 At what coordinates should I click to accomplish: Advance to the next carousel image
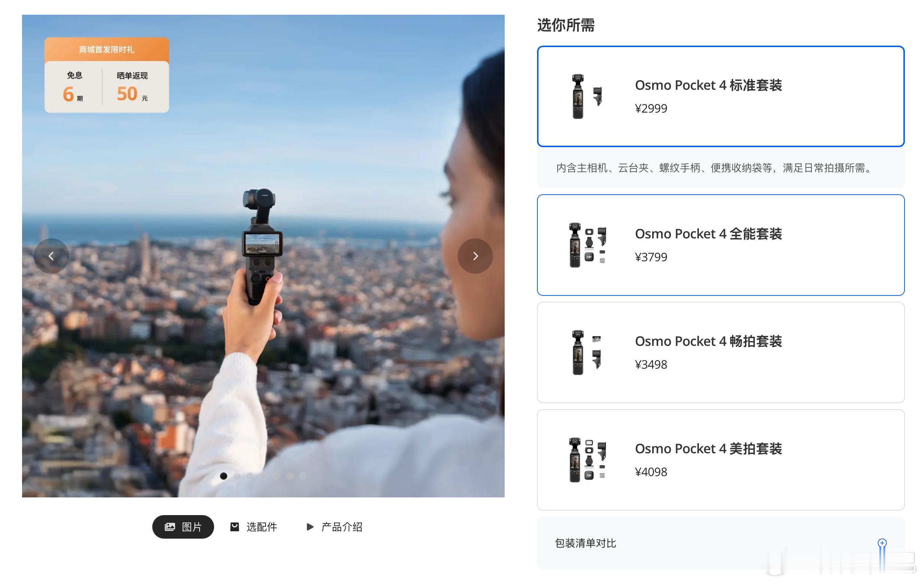[475, 256]
